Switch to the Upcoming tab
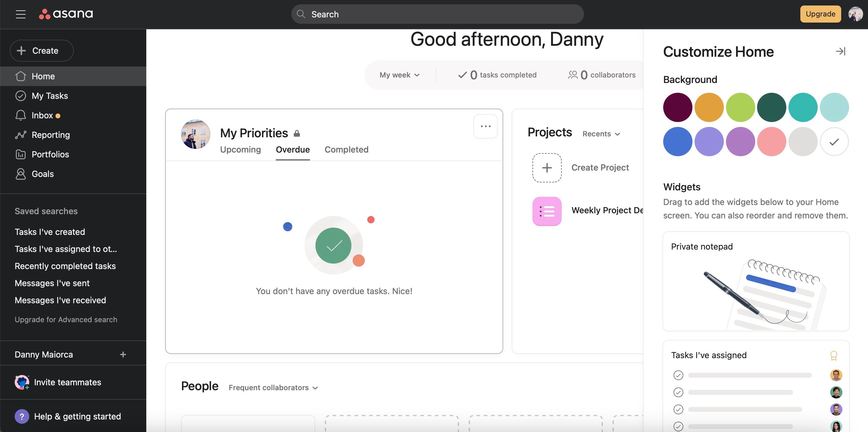This screenshot has height=432, width=868. [x=240, y=149]
